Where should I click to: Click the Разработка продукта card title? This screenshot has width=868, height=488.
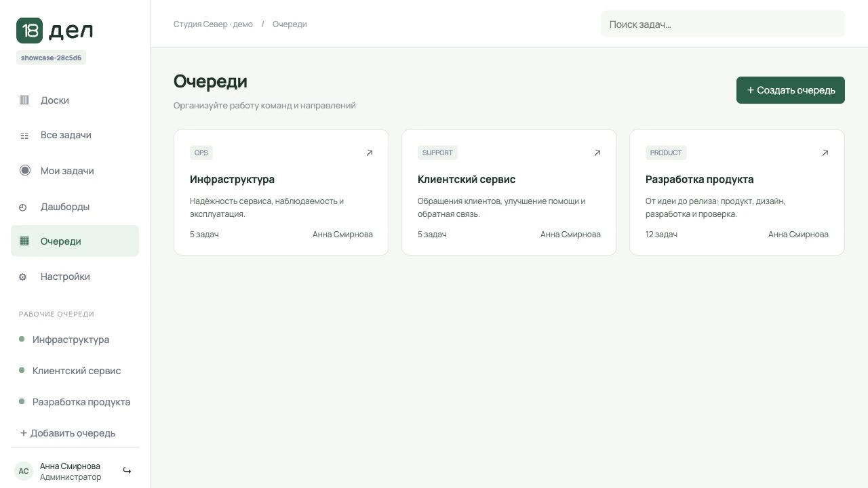point(699,180)
